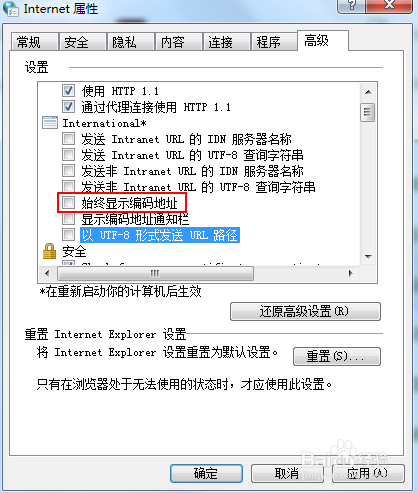Click the 重置(S)... button

337,356
